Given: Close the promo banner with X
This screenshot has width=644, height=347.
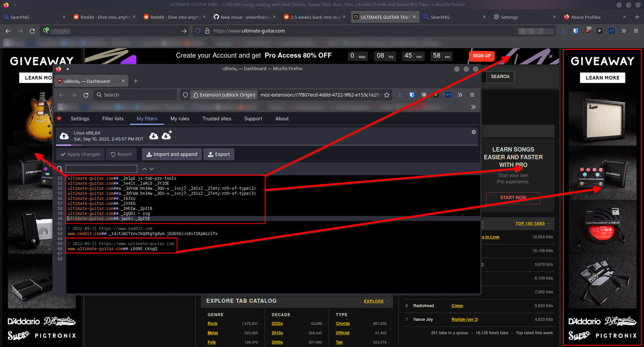Looking at the screenshot, I should pos(550,56).
